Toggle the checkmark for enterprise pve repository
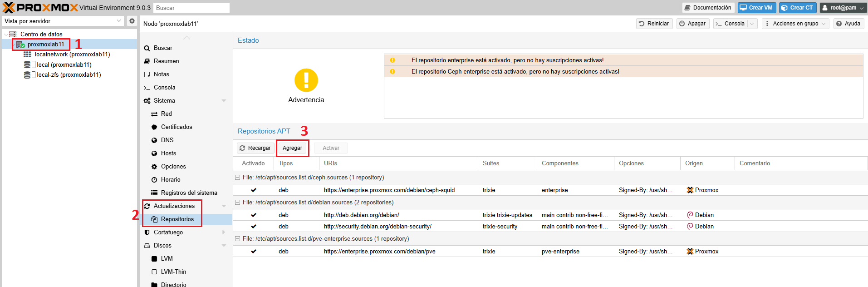868x287 pixels. coord(254,252)
